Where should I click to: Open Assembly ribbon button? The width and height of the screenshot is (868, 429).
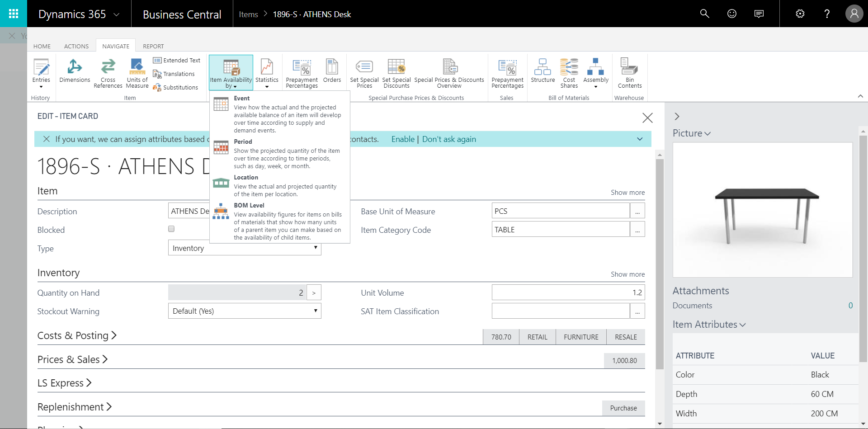pos(596,74)
